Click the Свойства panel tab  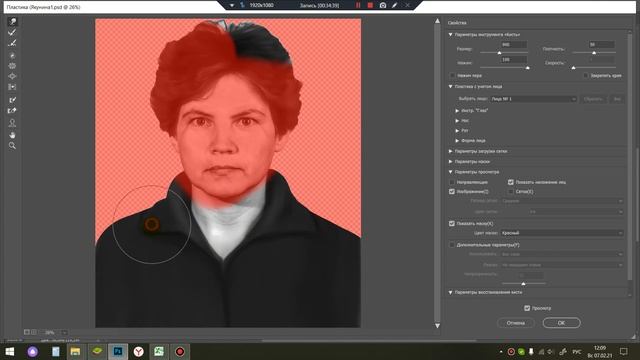point(457,23)
